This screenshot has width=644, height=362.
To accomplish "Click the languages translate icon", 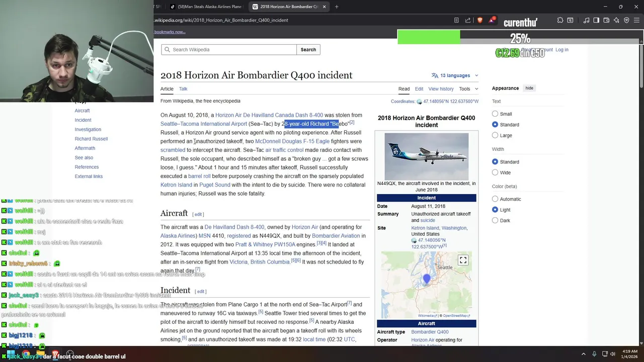I will tap(435, 75).
